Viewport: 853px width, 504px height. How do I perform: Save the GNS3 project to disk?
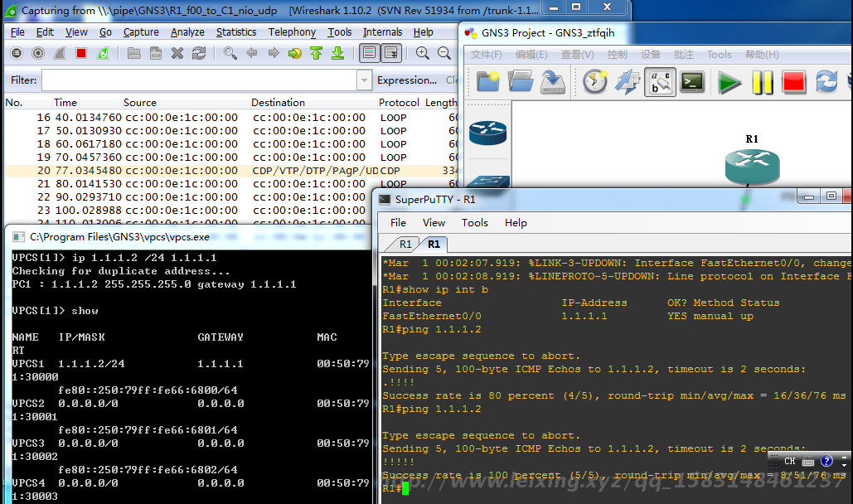click(553, 82)
